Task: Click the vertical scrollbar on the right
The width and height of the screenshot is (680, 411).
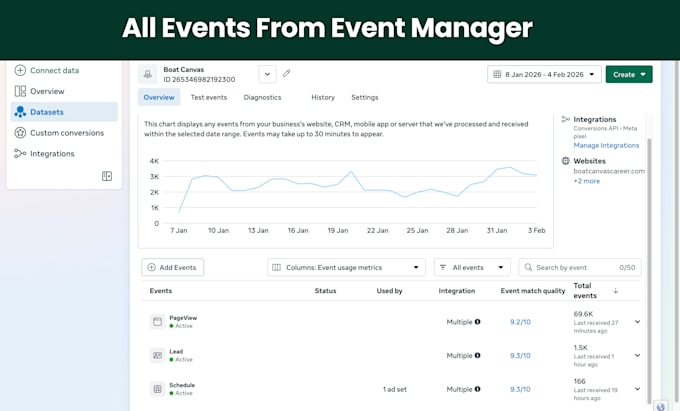Action: (x=649, y=271)
